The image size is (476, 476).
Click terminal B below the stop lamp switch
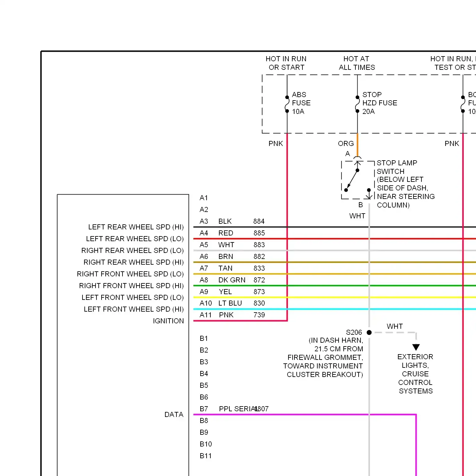click(360, 205)
